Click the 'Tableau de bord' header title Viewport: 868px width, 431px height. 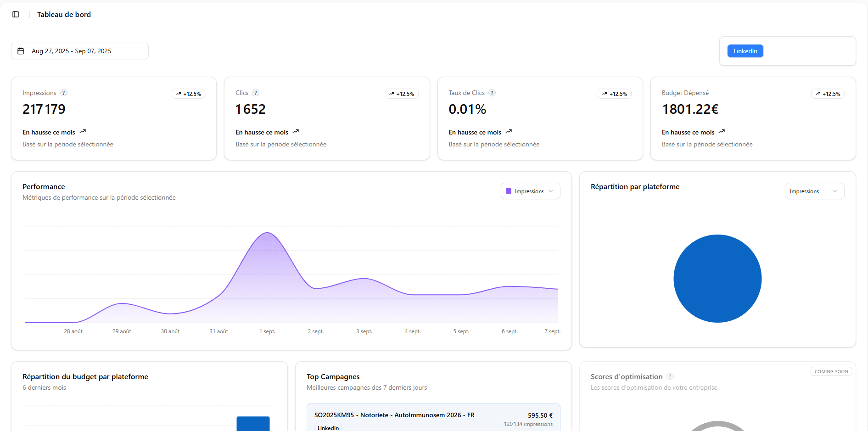pos(64,14)
